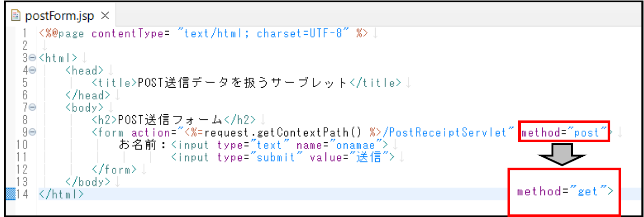
Task: Select the postForm.jsp editor tab
Action: click(59, 16)
